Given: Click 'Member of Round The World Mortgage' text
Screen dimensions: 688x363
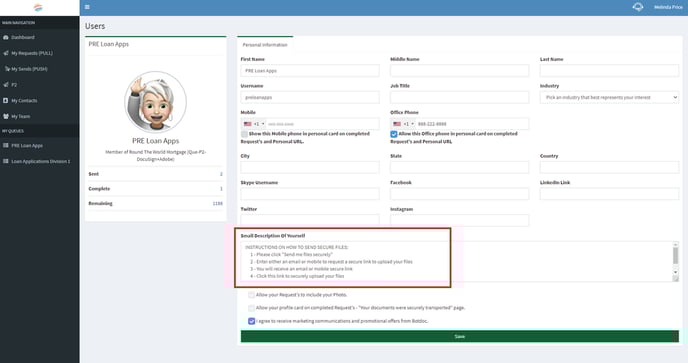Looking at the screenshot, I should [x=155, y=155].
